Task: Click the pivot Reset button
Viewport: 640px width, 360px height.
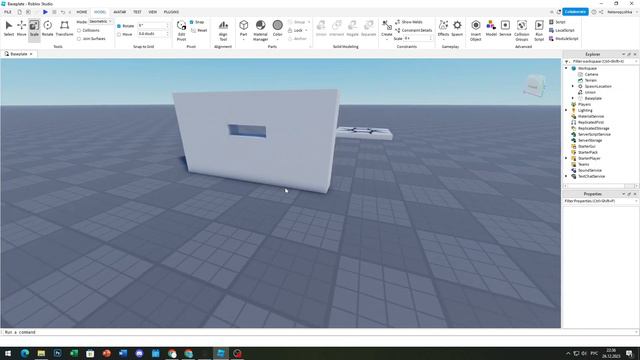Action: (199, 30)
